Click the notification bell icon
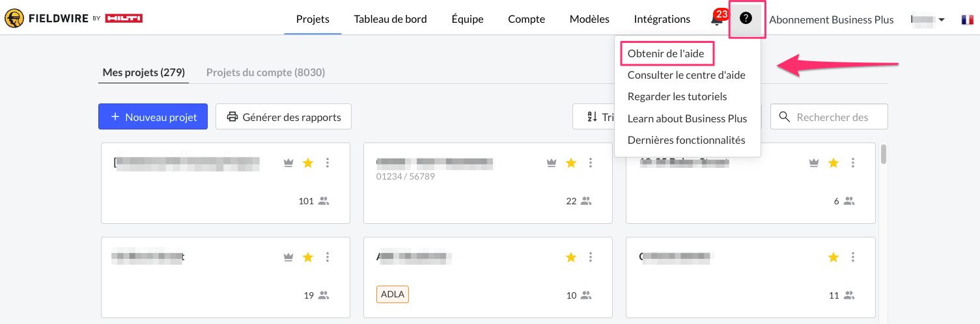The image size is (980, 324). tap(716, 20)
